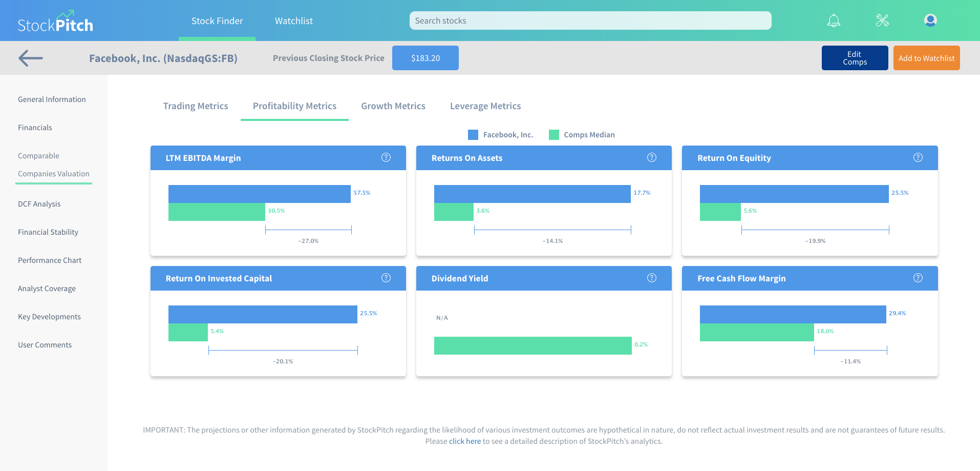Click the Facebook, Inc. blue legend swatch
The image size is (980, 471).
tap(473, 135)
